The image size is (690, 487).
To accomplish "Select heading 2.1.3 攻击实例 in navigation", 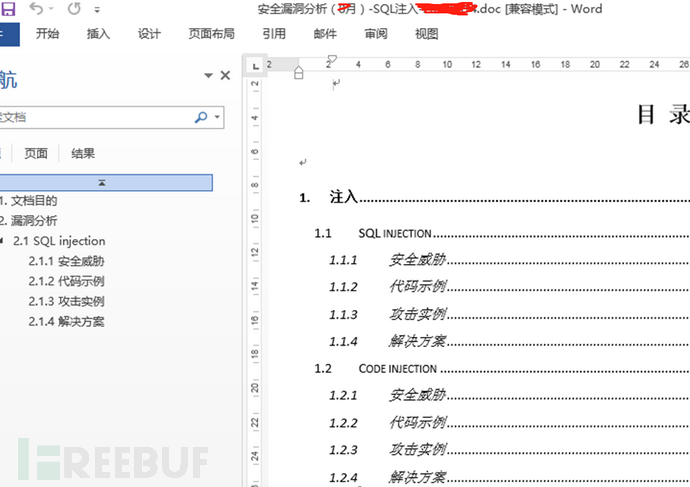I will click(x=66, y=301).
